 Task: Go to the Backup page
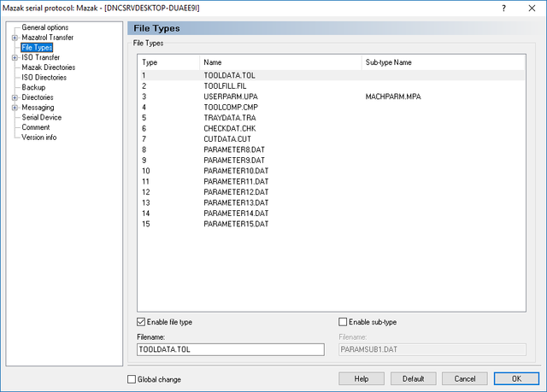pyautogui.click(x=33, y=87)
